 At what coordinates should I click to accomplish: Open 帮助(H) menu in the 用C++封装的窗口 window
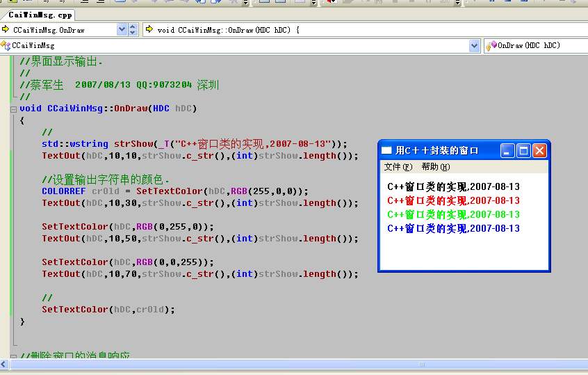435,167
